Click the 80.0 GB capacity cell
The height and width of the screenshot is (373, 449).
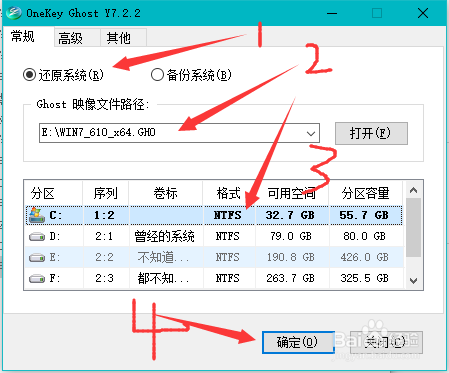tap(365, 237)
